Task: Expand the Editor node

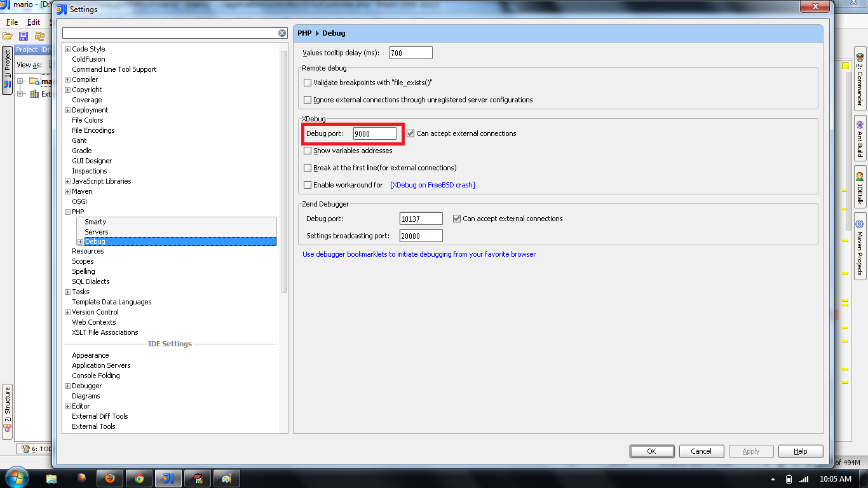Action: pos(67,406)
